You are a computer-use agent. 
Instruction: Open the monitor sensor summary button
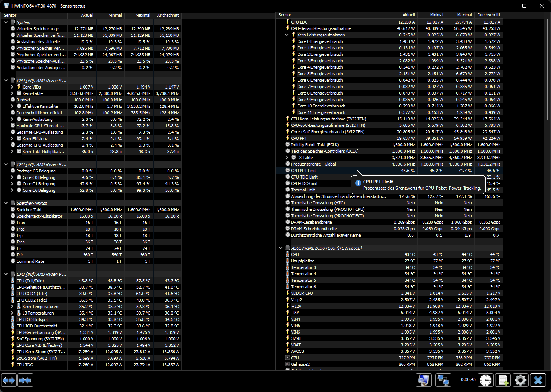point(424,380)
